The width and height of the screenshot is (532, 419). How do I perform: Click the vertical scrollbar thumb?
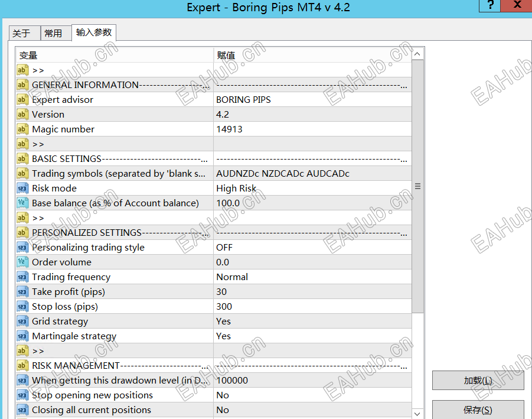click(x=417, y=186)
